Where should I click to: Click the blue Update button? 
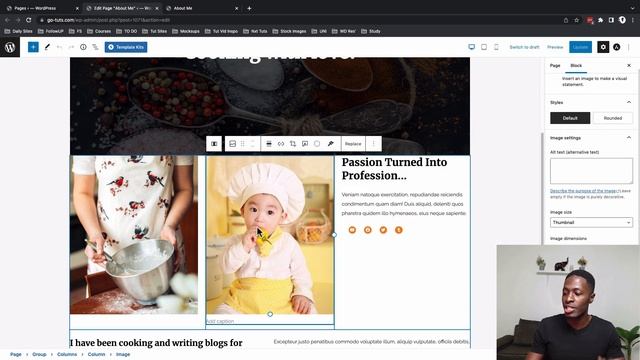[x=580, y=47]
